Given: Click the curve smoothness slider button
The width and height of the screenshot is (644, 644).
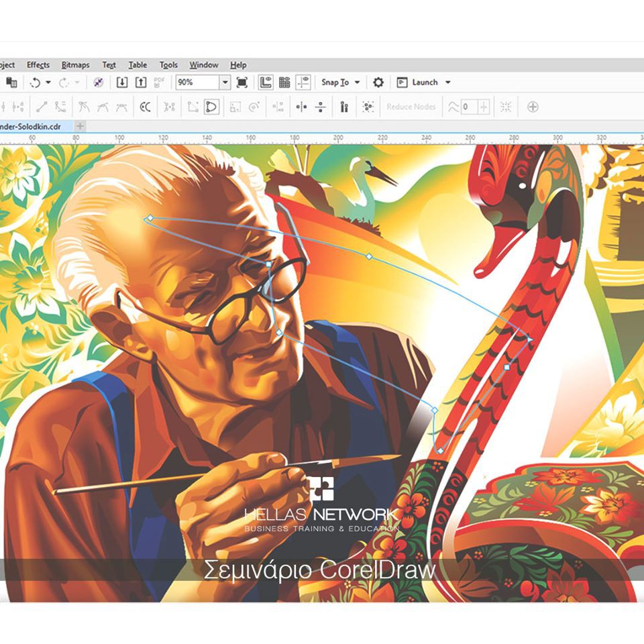Looking at the screenshot, I should click(x=484, y=107).
